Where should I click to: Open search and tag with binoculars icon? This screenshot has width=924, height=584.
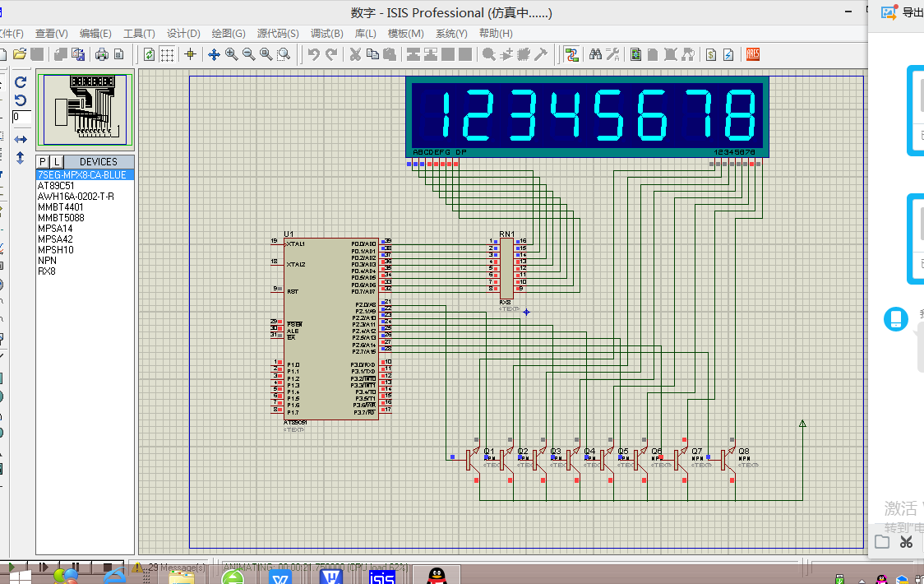coord(595,55)
